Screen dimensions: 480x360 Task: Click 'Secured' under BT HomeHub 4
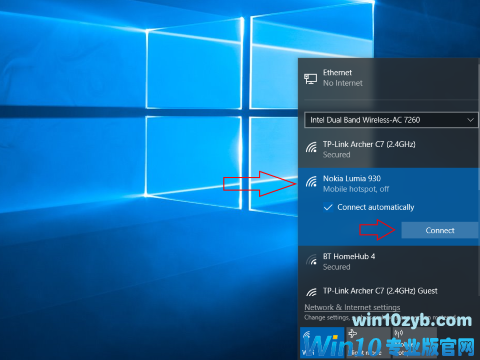[x=336, y=267]
